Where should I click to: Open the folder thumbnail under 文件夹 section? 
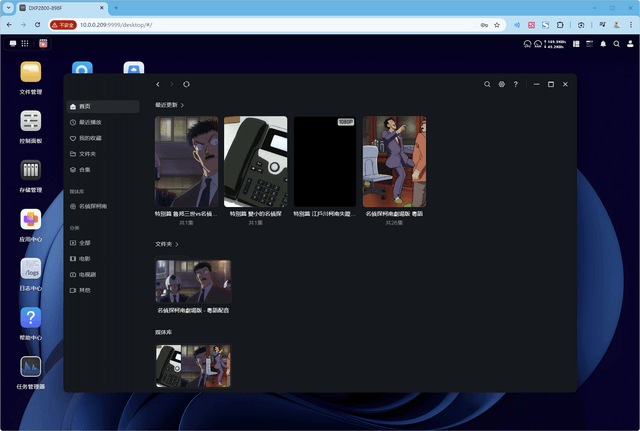(x=193, y=281)
